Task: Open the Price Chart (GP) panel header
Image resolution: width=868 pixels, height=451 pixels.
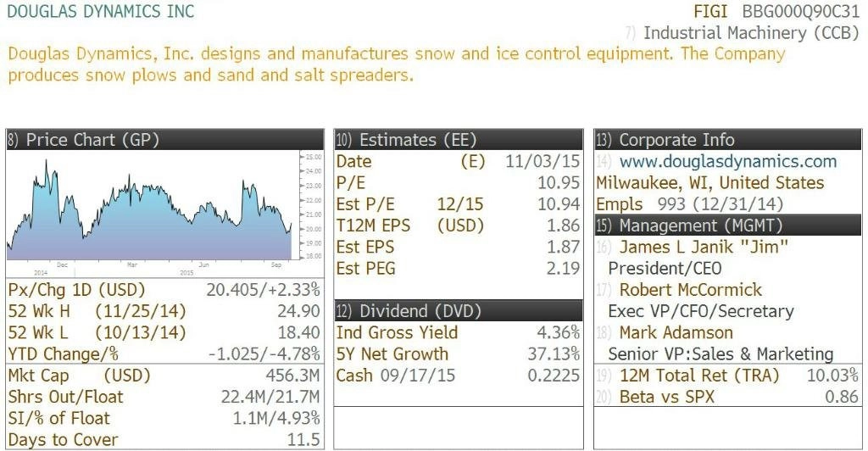Action: pos(165,140)
